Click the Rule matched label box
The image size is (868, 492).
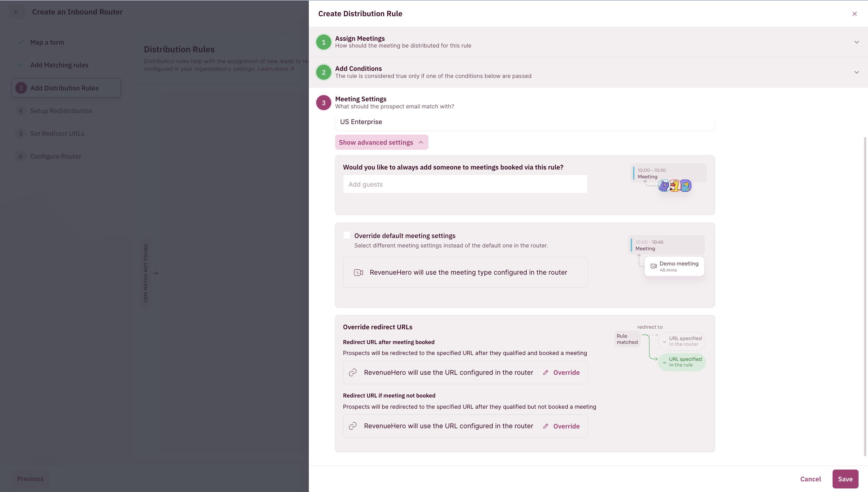(x=627, y=339)
